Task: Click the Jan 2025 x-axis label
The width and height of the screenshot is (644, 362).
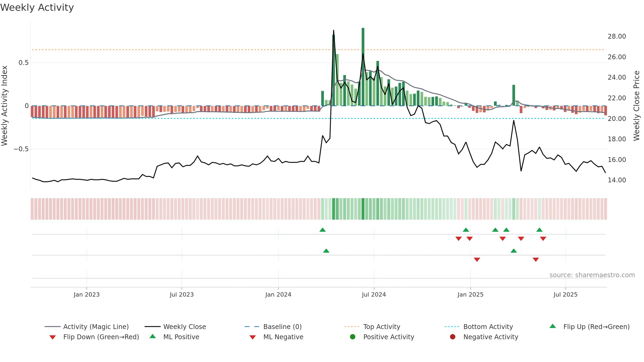Action: click(x=470, y=294)
